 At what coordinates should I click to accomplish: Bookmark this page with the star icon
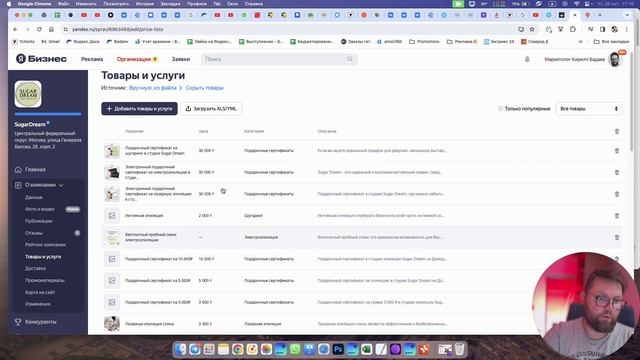(x=532, y=29)
